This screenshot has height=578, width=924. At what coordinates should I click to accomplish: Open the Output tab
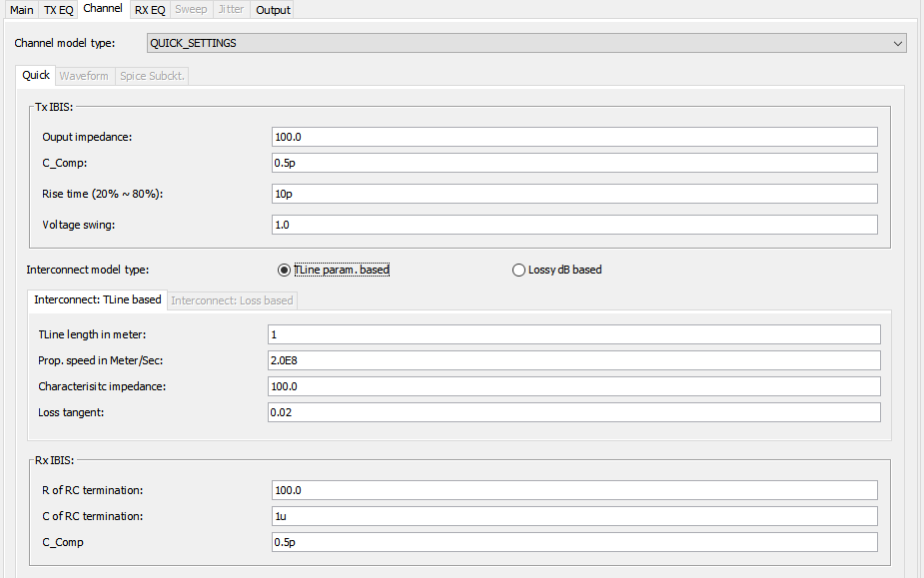273,10
